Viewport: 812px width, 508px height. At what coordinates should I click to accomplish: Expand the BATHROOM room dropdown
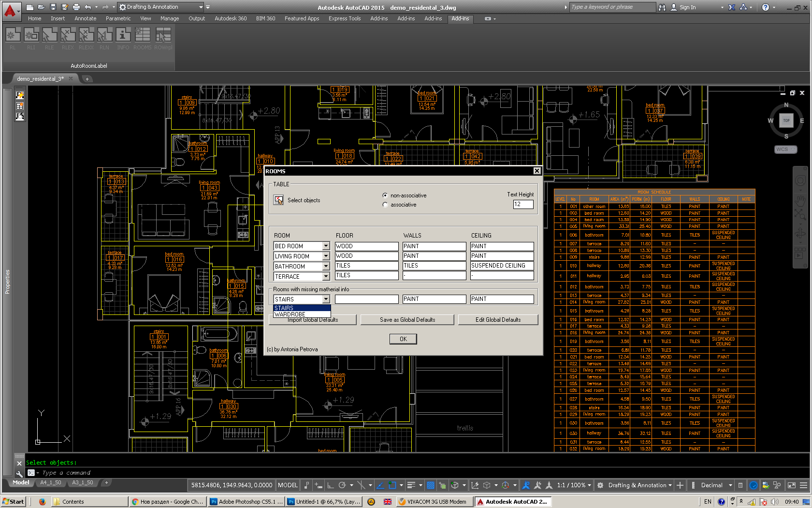click(326, 267)
